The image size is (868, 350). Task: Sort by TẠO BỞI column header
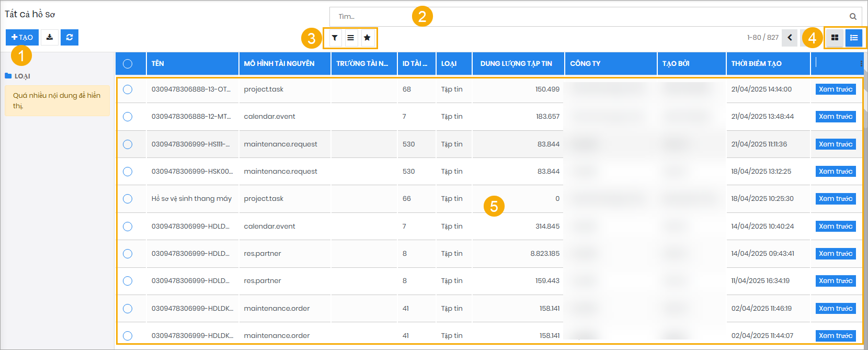click(x=692, y=63)
